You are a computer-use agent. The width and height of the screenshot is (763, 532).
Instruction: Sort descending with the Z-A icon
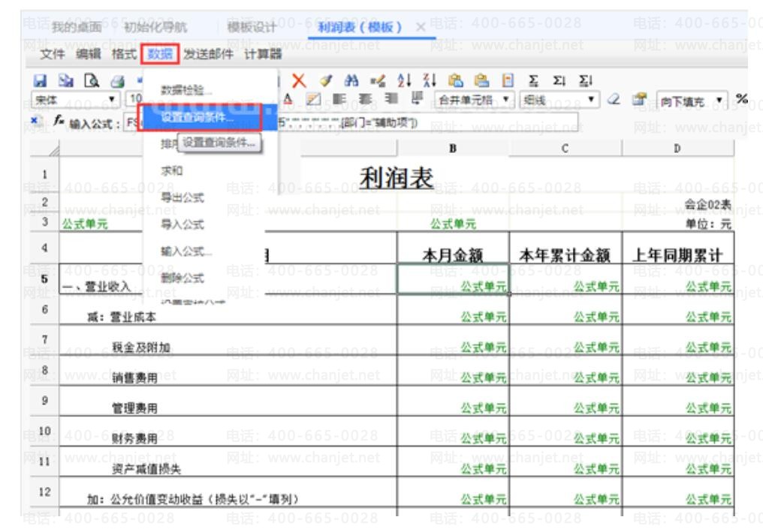430,81
